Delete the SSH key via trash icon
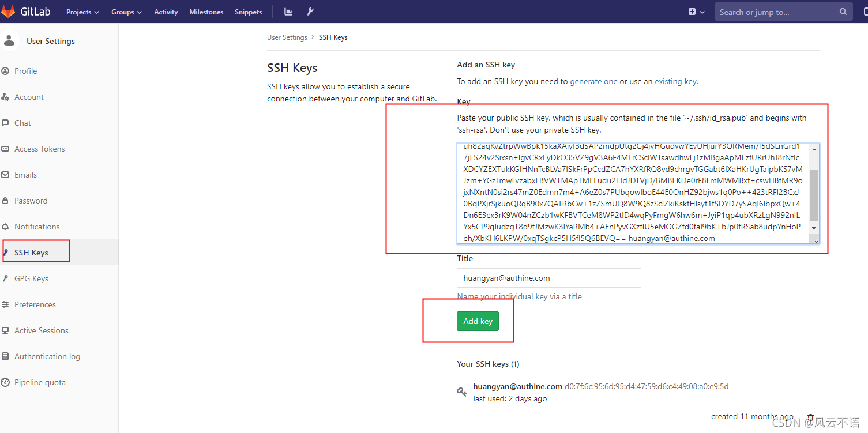This screenshot has width=868, height=433. point(810,416)
